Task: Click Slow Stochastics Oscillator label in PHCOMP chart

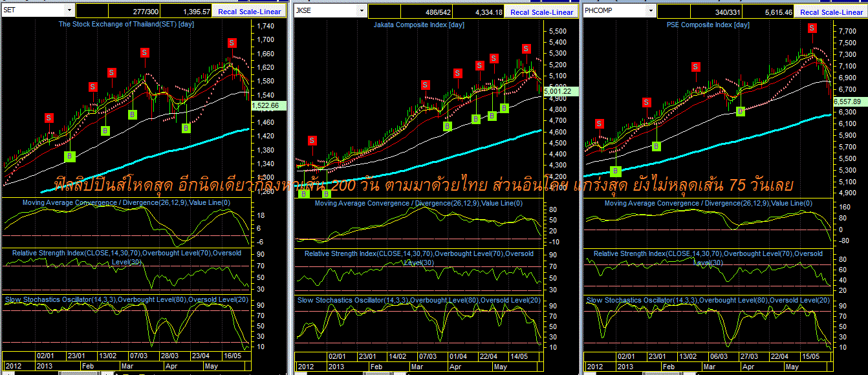Action: (x=708, y=300)
